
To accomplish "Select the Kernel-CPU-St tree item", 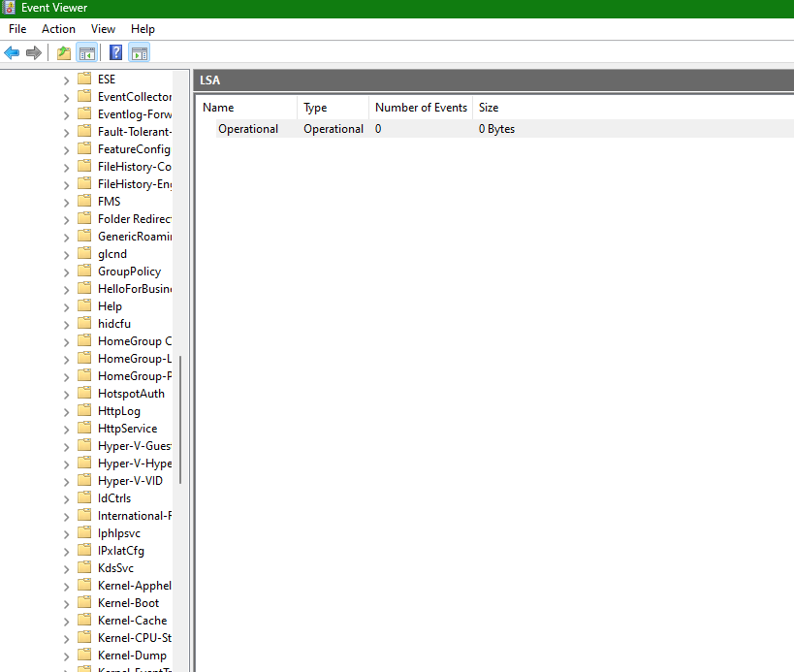I will click(x=134, y=637).
